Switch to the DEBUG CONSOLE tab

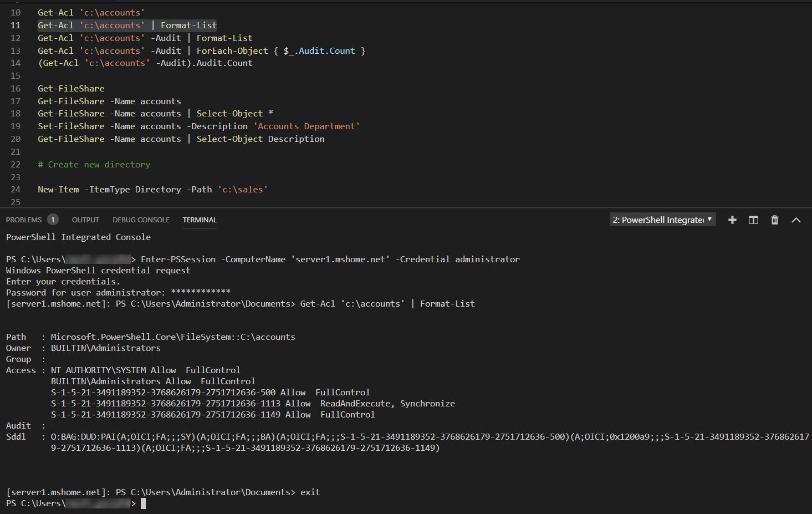(141, 220)
